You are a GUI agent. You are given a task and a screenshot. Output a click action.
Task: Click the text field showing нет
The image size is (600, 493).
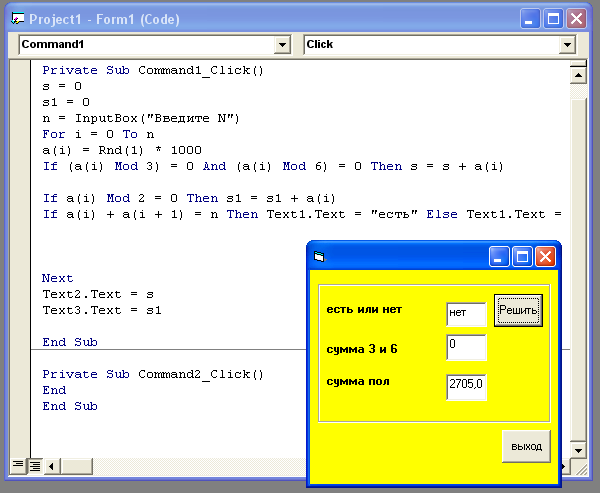466,314
